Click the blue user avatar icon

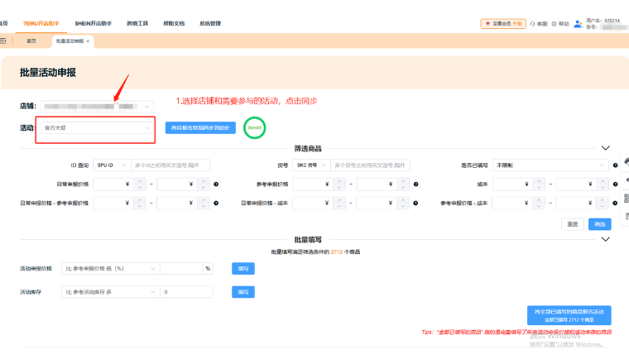(x=578, y=24)
